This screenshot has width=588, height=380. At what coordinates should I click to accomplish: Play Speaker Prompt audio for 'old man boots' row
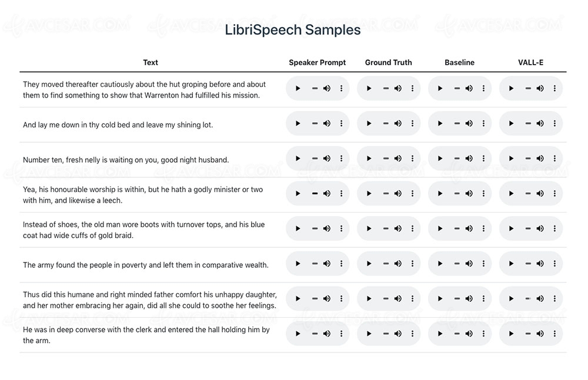tap(298, 228)
